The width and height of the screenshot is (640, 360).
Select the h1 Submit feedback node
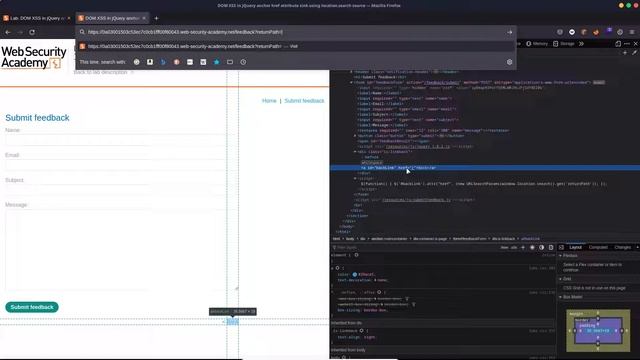[x=380, y=77]
